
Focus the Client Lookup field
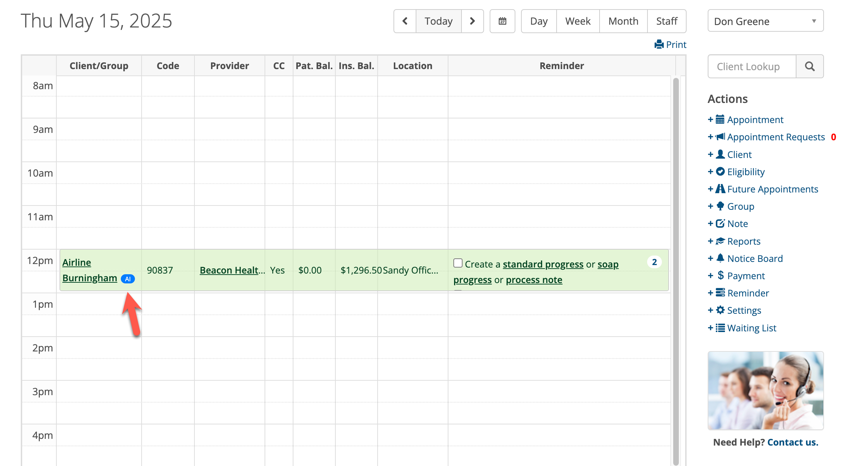tap(752, 66)
